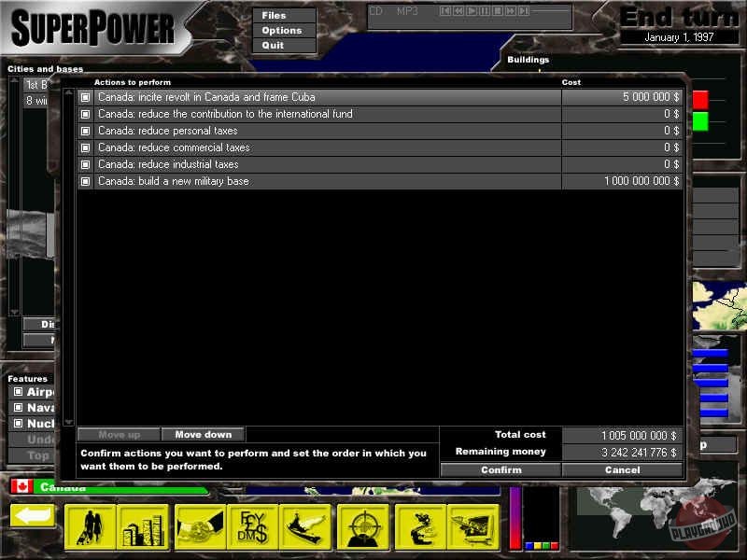This screenshot has width=747, height=560.
Task: Open the diplomacy handshake icon
Action: coord(200,526)
